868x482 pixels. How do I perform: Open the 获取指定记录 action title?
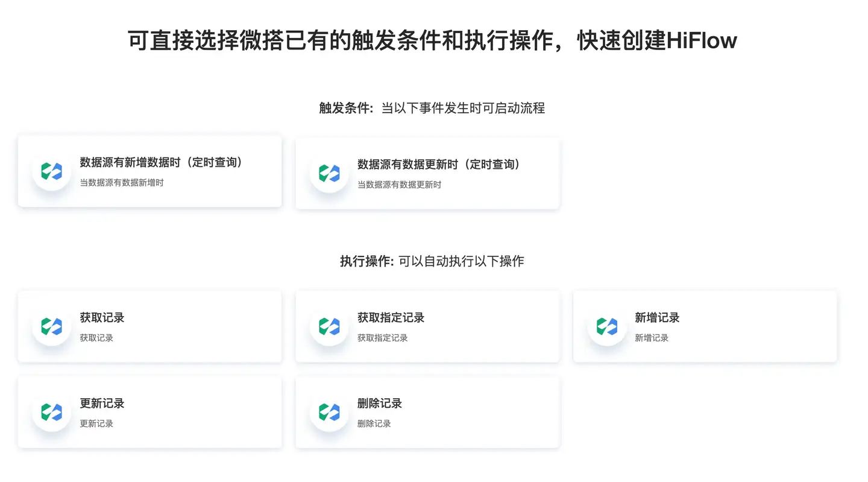391,318
